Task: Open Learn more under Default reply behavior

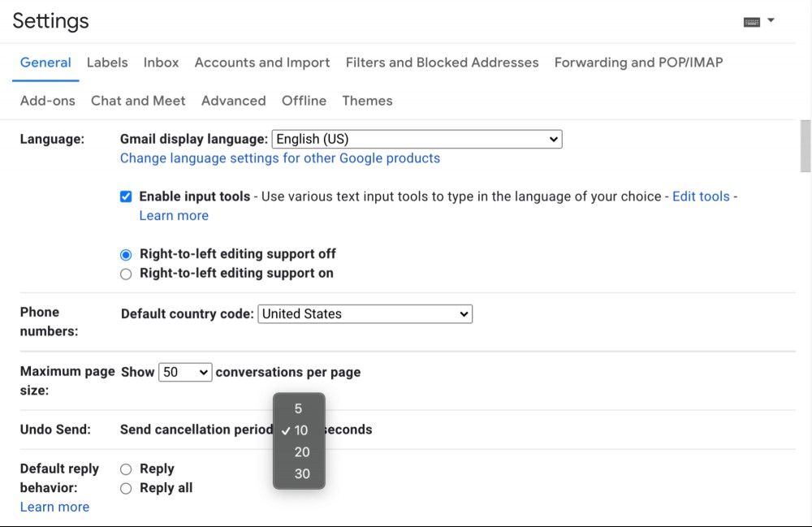Action: click(55, 508)
